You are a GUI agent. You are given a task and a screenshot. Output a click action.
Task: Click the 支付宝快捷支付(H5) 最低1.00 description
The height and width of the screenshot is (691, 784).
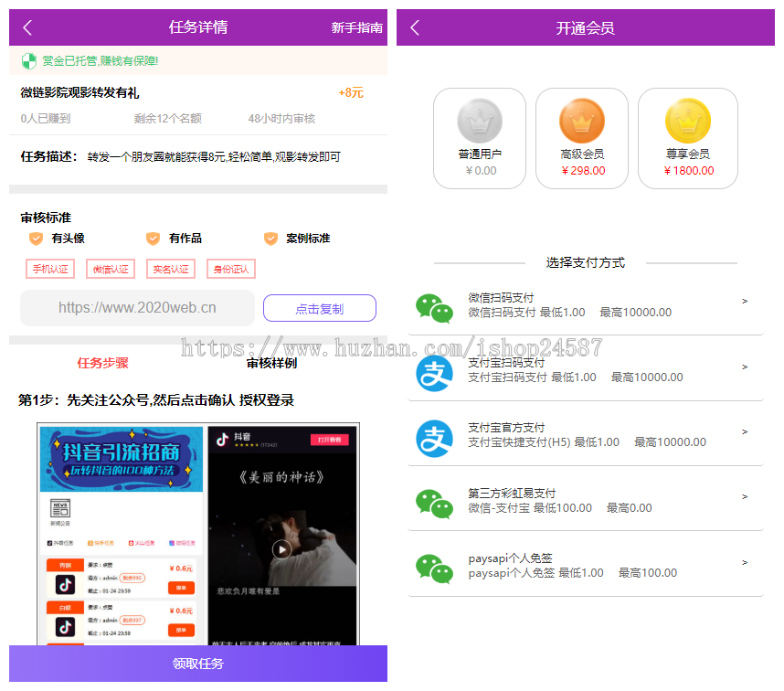tap(587, 442)
